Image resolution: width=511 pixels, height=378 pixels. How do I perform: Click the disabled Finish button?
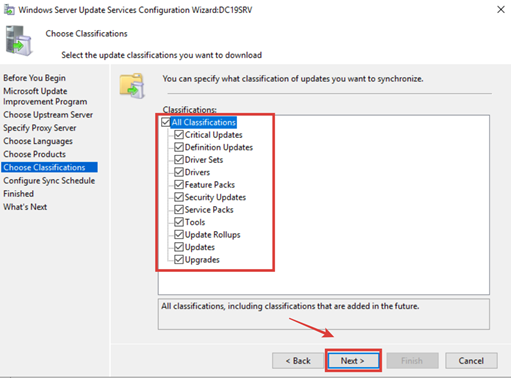412,361
